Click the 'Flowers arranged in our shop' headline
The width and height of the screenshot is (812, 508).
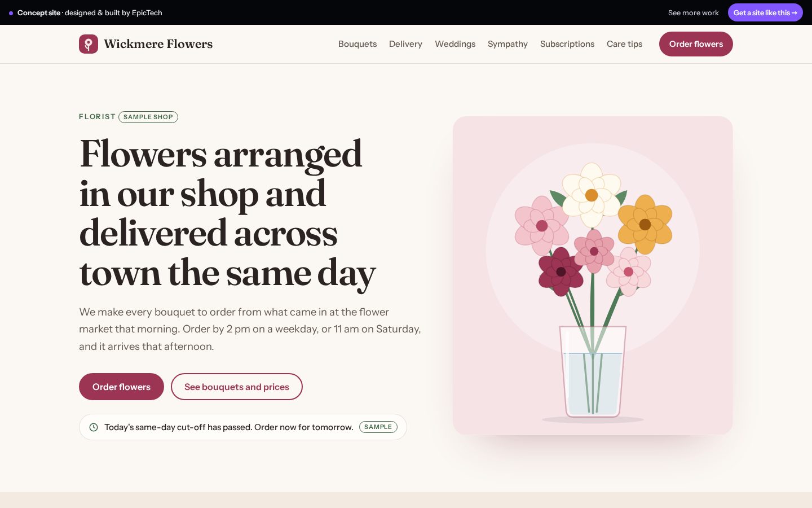point(228,214)
